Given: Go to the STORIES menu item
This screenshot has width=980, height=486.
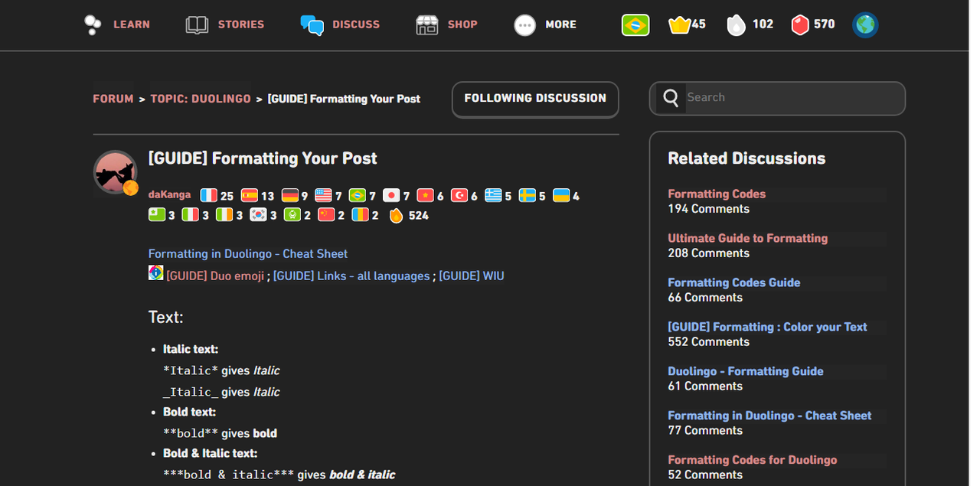Looking at the screenshot, I should pos(241,24).
